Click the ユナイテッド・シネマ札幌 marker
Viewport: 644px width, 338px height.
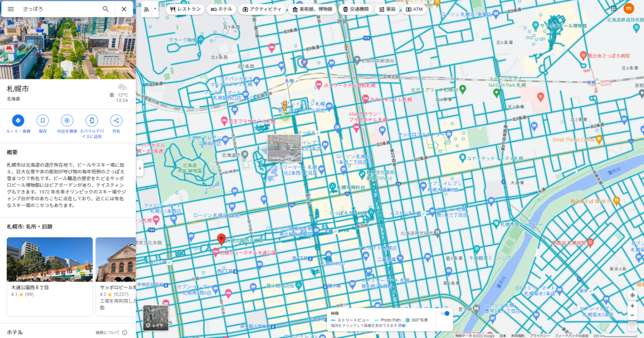(x=462, y=157)
